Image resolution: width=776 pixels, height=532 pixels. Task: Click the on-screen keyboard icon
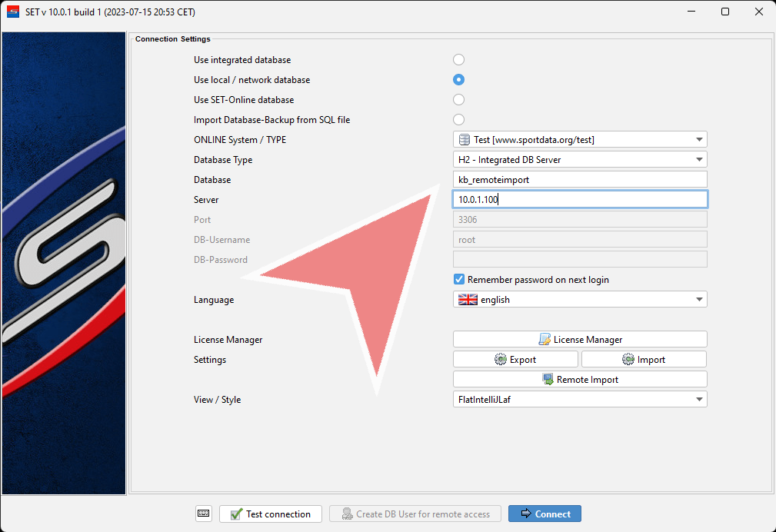pyautogui.click(x=203, y=514)
